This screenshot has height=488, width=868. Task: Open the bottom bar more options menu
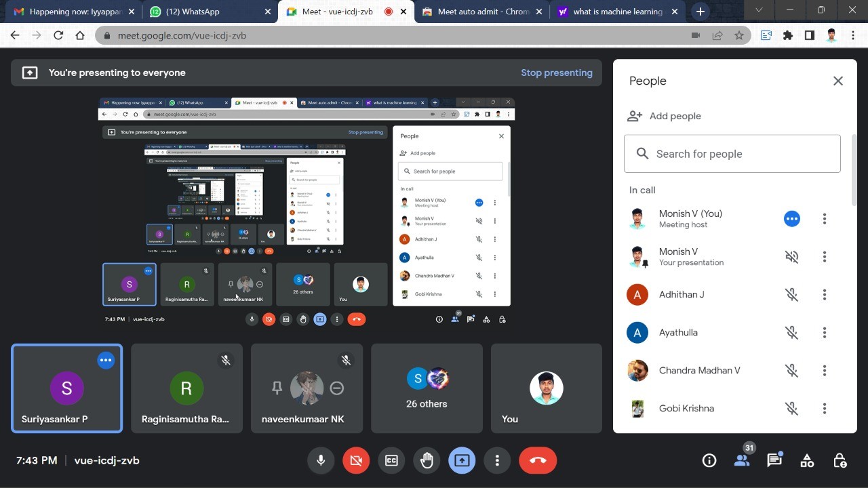pyautogui.click(x=497, y=460)
